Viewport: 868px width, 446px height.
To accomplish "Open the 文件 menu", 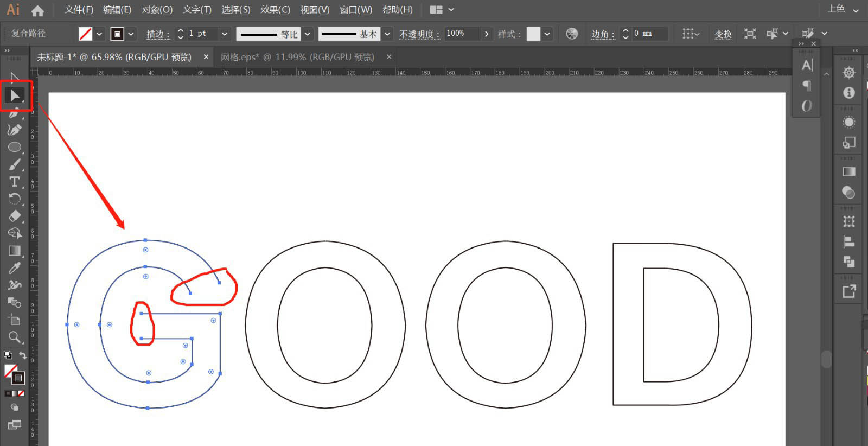I will 79,10.
